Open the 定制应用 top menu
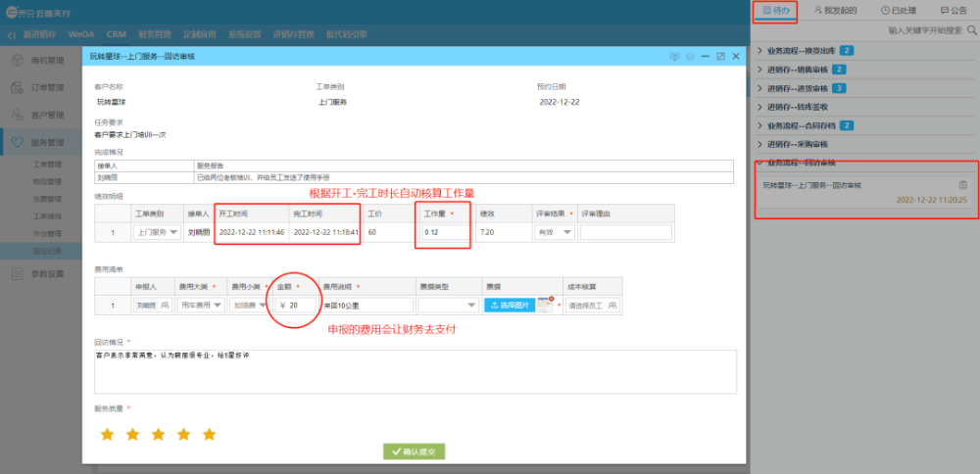The width and height of the screenshot is (980, 474). click(x=199, y=35)
